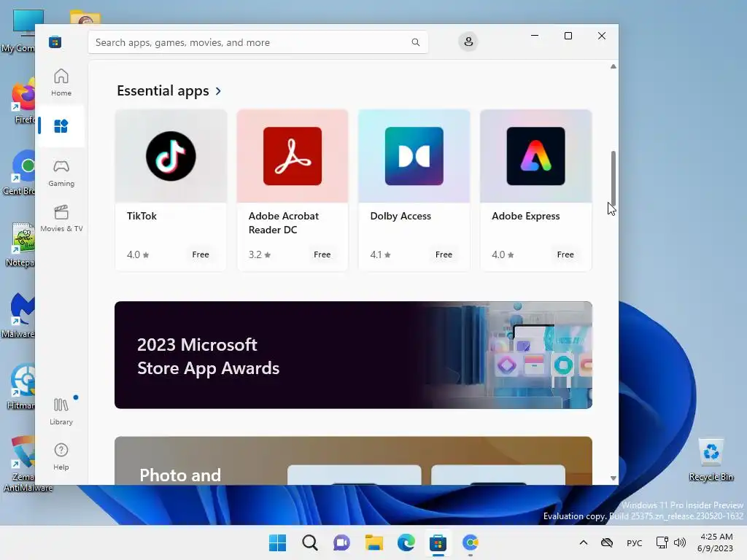The image size is (747, 560).
Task: Open the Library in sidebar
Action: pos(61,411)
